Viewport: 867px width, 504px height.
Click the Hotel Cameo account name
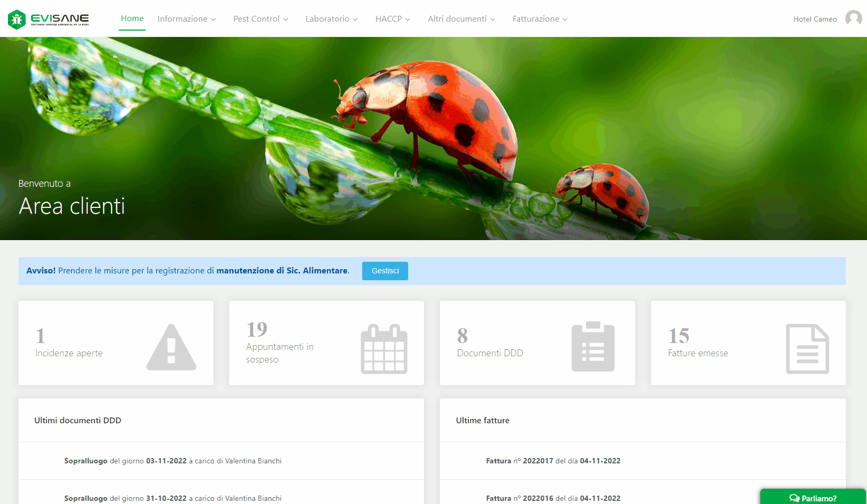[815, 19]
